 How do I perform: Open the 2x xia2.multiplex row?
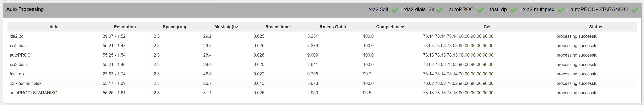(x=322, y=83)
